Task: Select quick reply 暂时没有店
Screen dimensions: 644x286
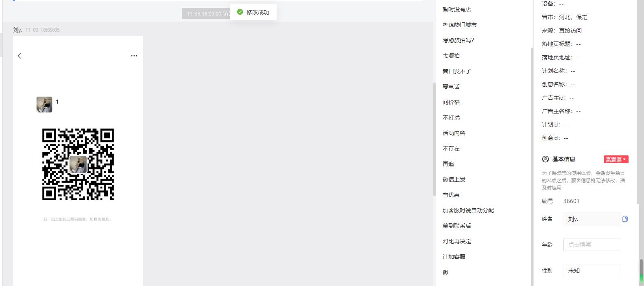Action: tap(457, 9)
